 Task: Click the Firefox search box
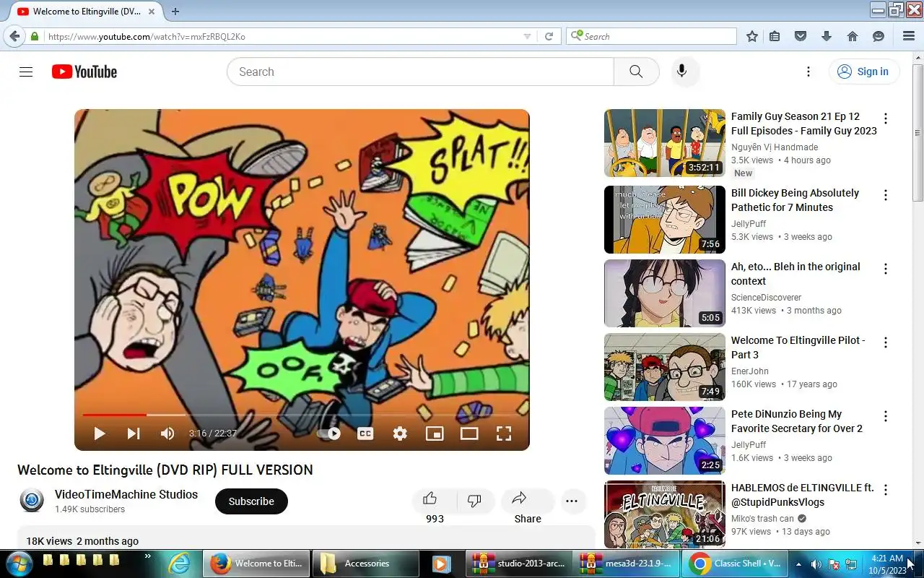[651, 36]
